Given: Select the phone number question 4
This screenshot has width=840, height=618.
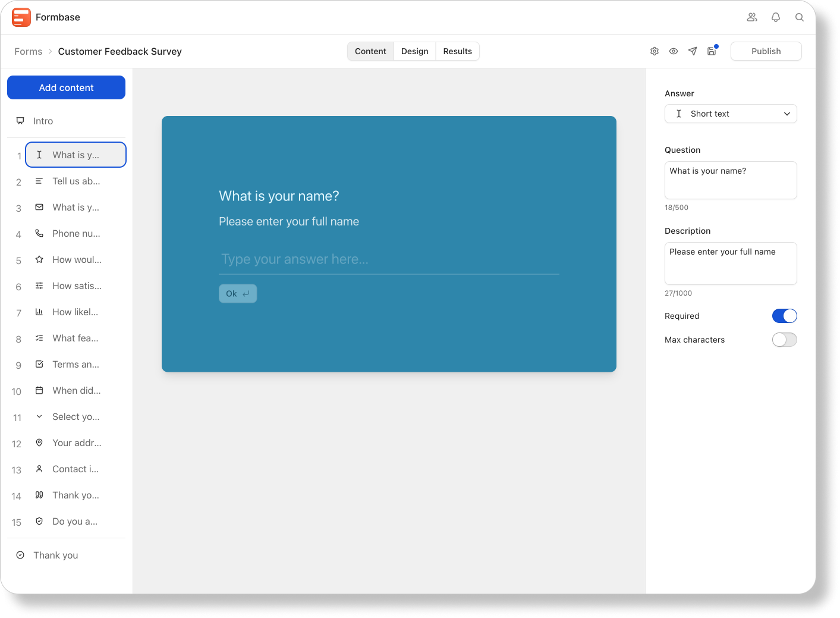Looking at the screenshot, I should pos(75,234).
